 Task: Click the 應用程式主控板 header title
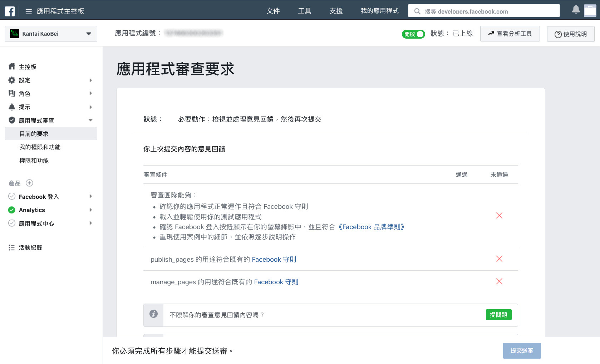coord(60,11)
